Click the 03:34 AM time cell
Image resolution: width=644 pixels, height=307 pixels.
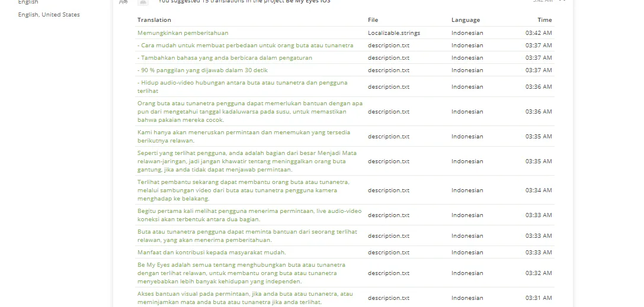539,190
